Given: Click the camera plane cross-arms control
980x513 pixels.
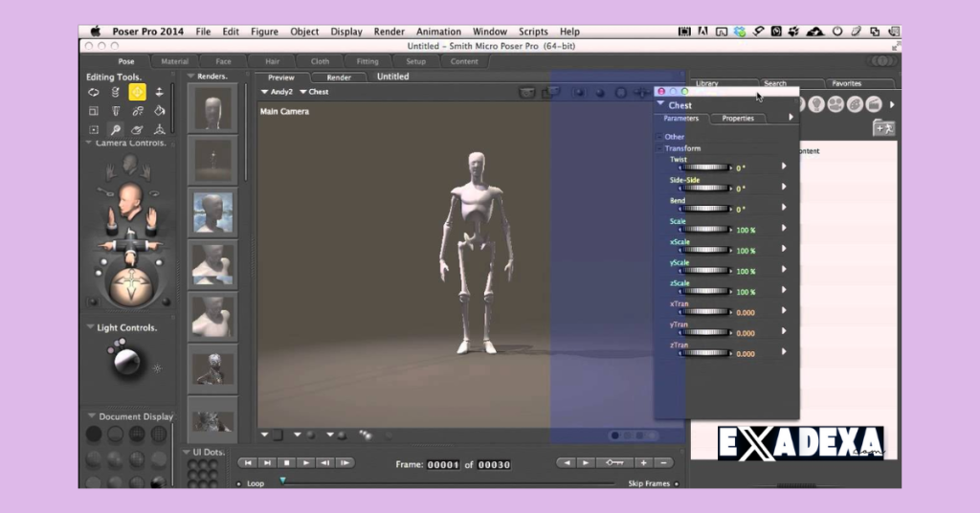Looking at the screenshot, I should 130,245.
